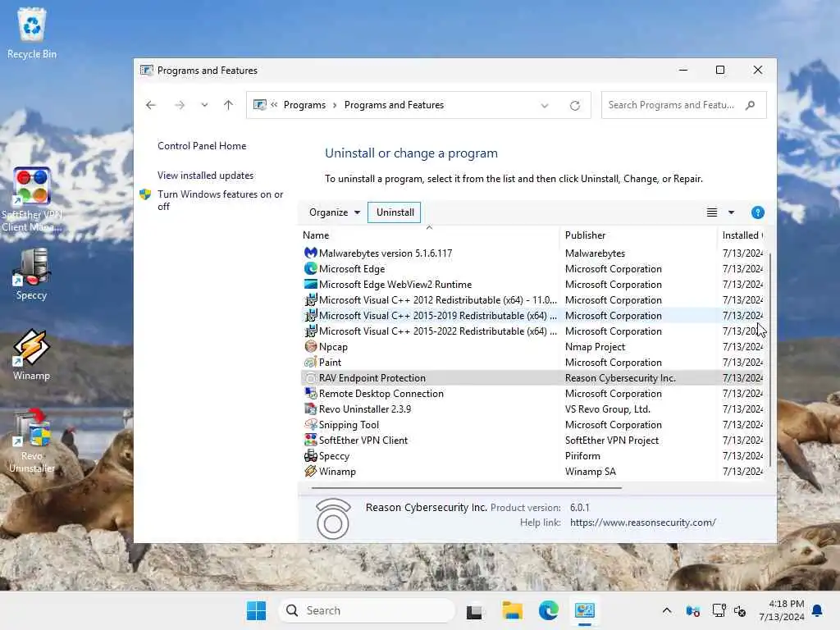Click the Snipping Tool list icon
The height and width of the screenshot is (630, 840).
coord(310,424)
